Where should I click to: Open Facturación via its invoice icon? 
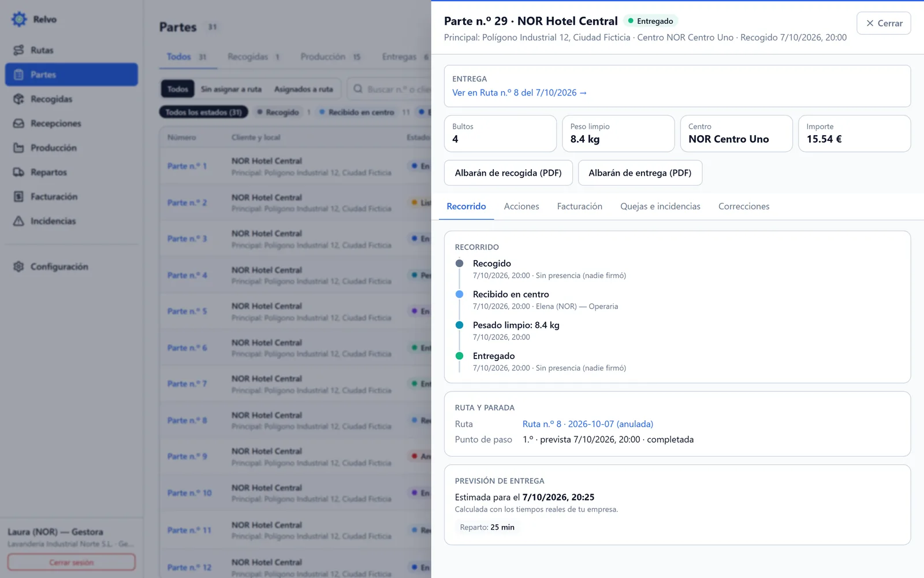click(18, 197)
